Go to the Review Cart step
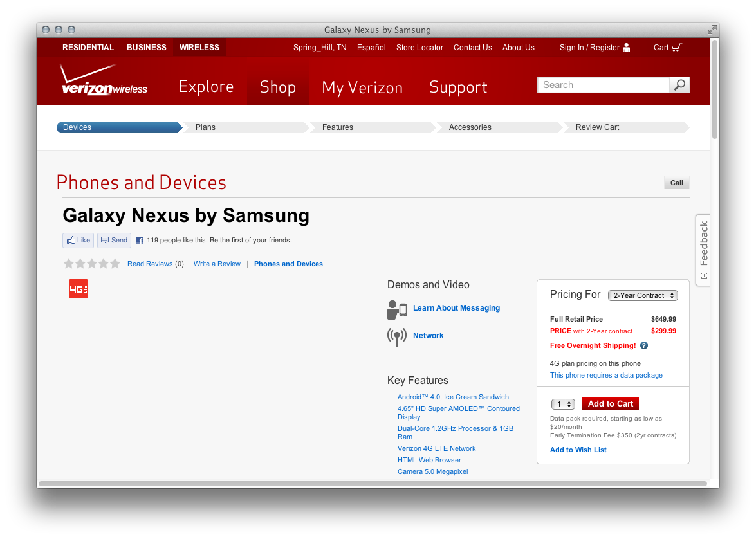This screenshot has height=539, width=756. pos(626,127)
